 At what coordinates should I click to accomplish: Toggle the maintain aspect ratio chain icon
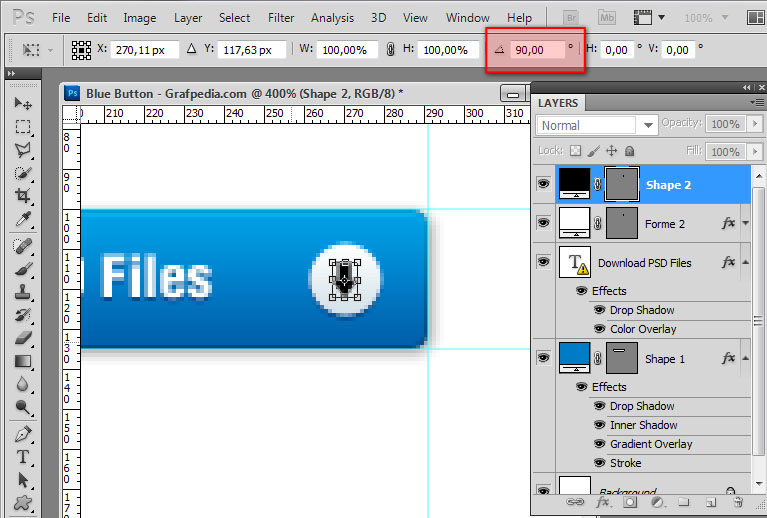point(390,49)
